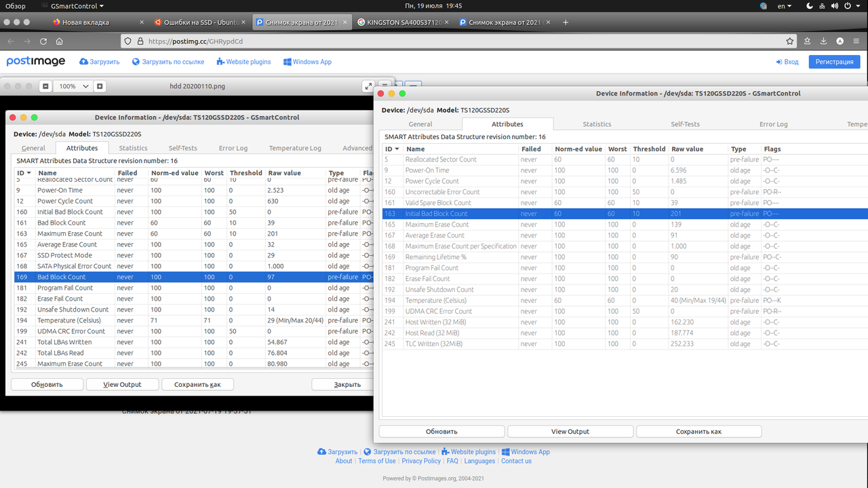The image size is (868, 488).
Task: Click the 'Вход' login link
Action: pos(787,62)
